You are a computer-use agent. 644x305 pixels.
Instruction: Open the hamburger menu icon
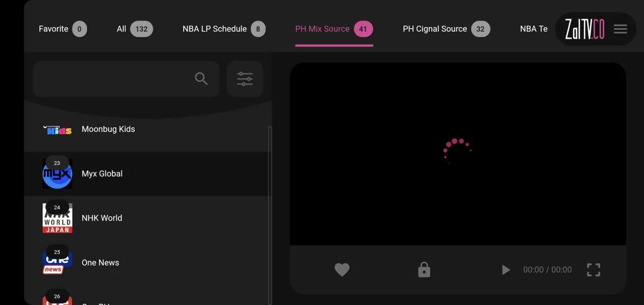(620, 29)
